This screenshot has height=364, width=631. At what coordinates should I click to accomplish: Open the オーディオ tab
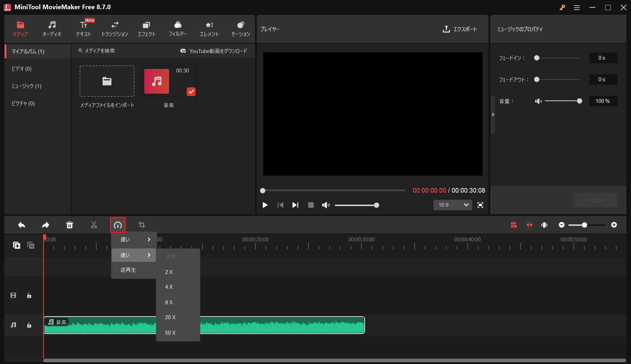tap(52, 29)
